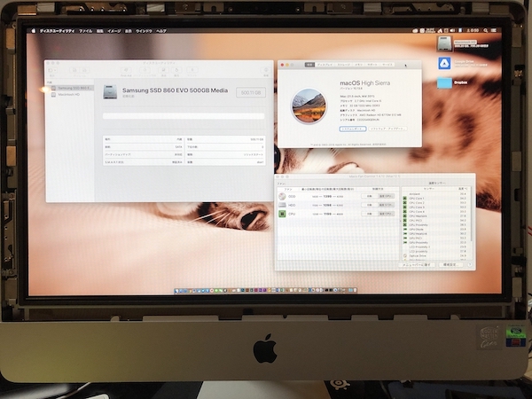This screenshot has width=532, height=399.
Task: Click the help question mark in Fan Control
Action: (470, 264)
